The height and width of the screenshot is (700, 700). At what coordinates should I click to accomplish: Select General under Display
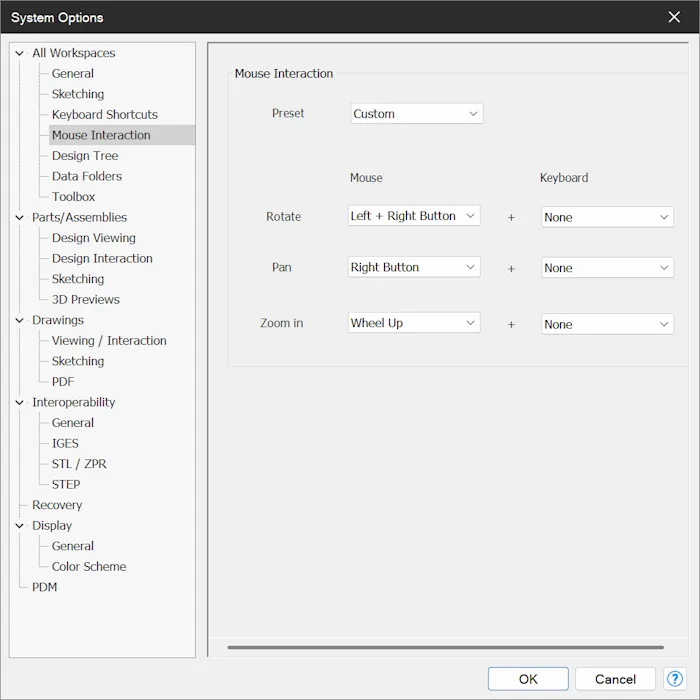coord(73,546)
